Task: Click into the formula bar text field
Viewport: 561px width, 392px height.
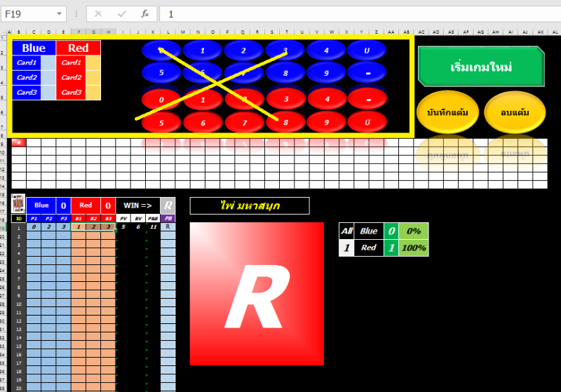Action: click(351, 14)
